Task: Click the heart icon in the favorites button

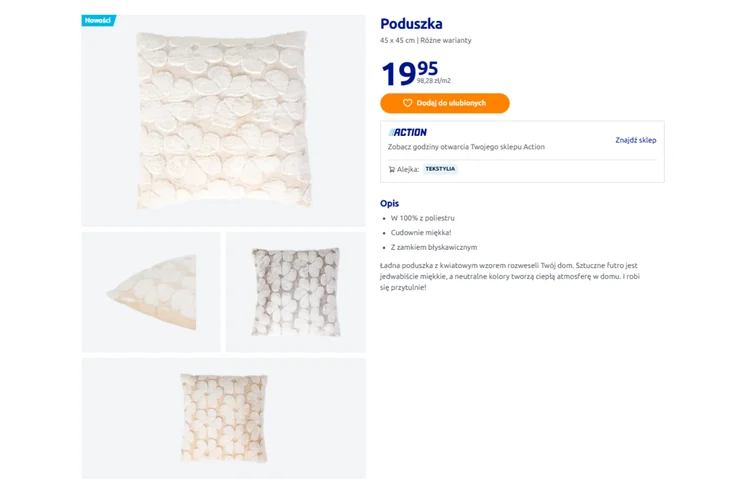Action: coord(407,103)
